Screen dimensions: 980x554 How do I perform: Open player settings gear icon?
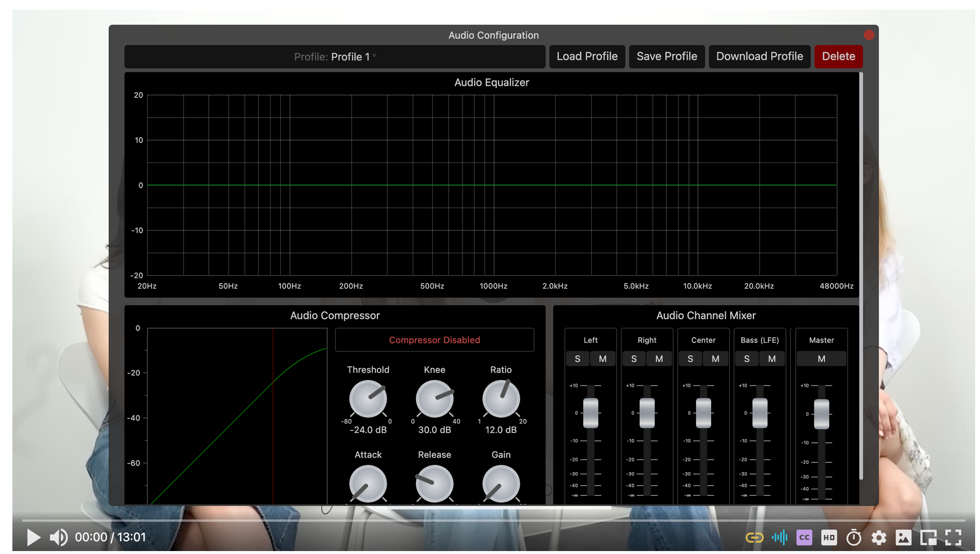click(x=879, y=538)
